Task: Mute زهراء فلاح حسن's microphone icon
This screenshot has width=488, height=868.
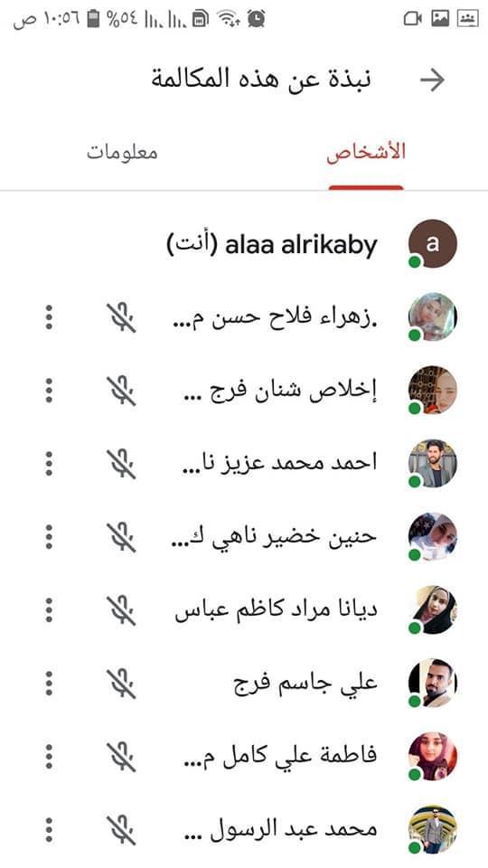Action: (121, 317)
